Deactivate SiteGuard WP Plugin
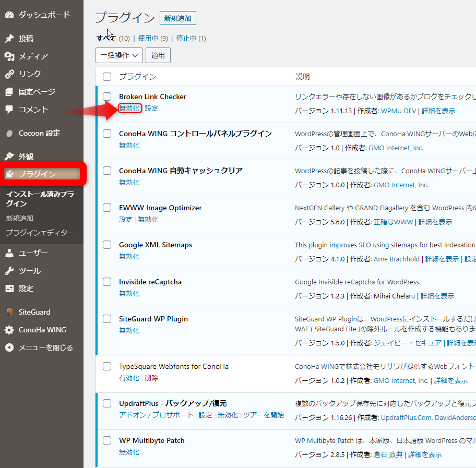 click(129, 330)
